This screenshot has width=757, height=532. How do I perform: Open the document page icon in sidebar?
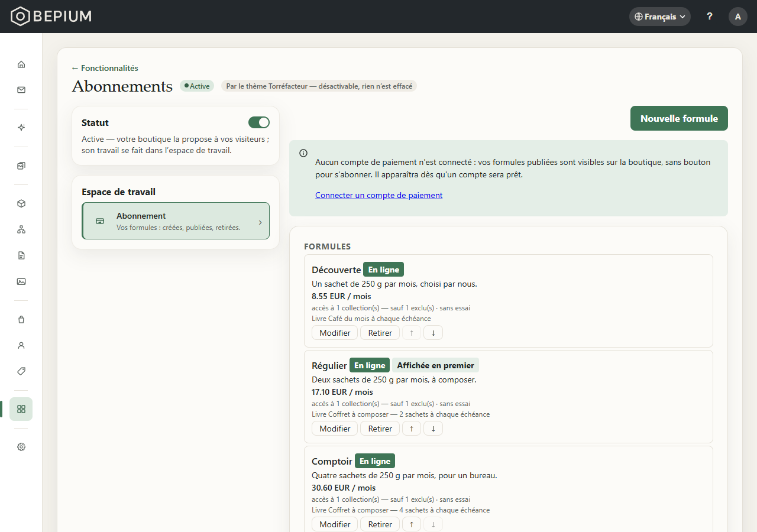pos(21,255)
